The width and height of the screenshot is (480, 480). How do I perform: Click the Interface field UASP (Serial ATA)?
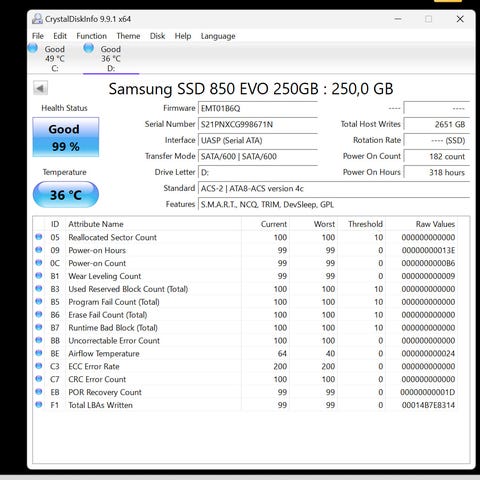(258, 140)
